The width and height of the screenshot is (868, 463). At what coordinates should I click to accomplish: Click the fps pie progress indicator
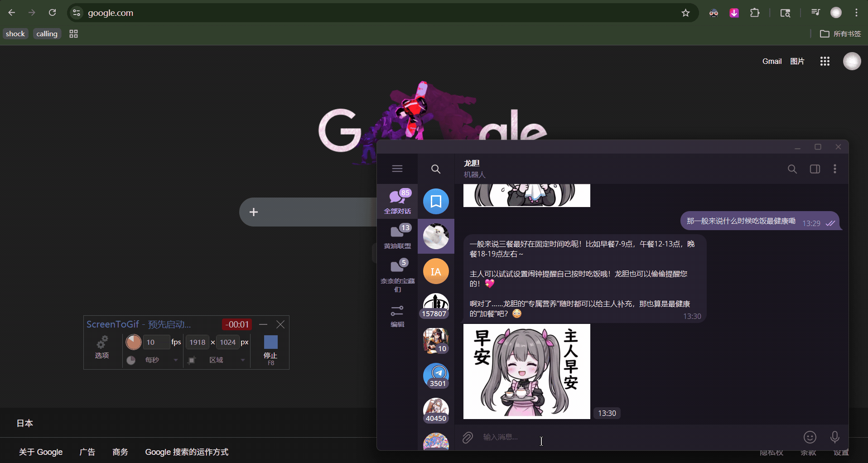133,342
